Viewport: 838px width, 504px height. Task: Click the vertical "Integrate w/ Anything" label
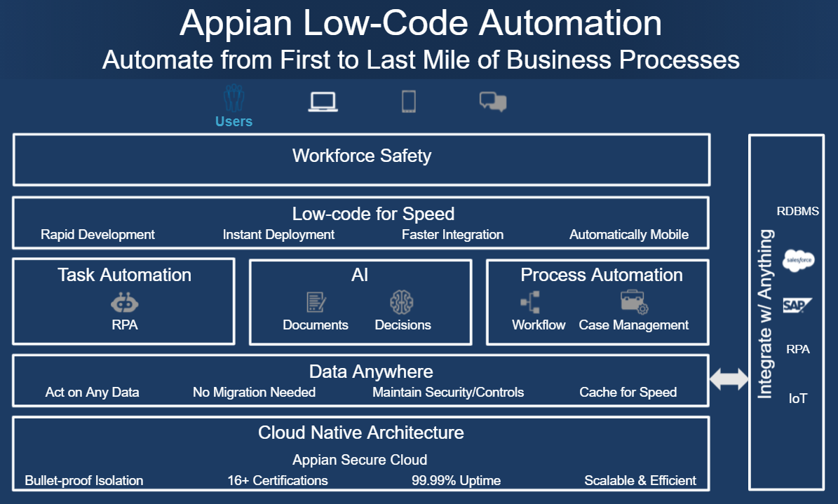point(765,314)
